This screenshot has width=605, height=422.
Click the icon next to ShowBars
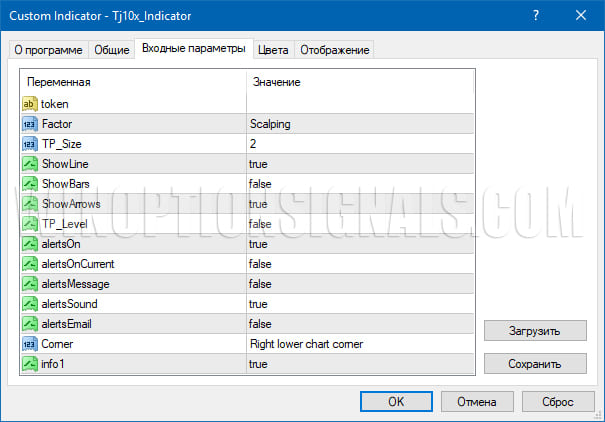point(30,184)
